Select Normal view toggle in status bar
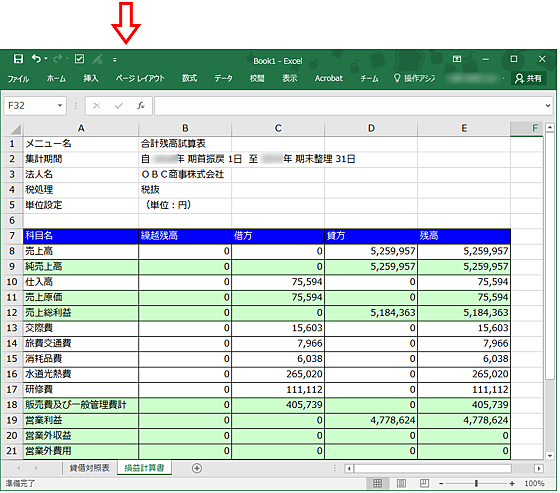This screenshot has width=560, height=493. click(x=378, y=483)
